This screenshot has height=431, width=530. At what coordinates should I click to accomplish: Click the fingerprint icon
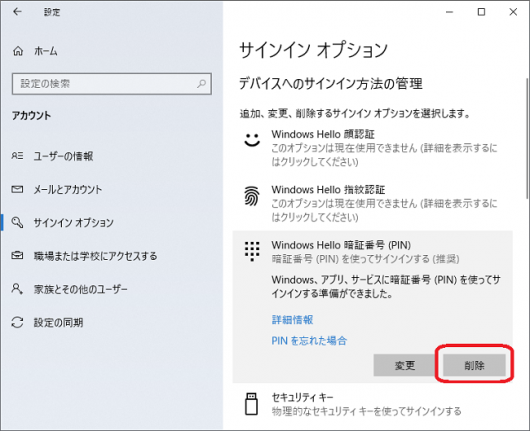(x=252, y=196)
